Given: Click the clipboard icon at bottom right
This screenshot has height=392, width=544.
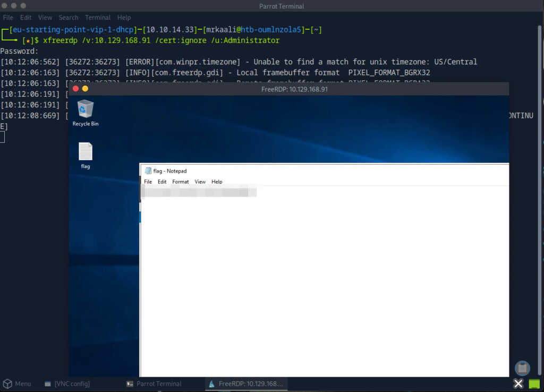Looking at the screenshot, I should [x=522, y=368].
